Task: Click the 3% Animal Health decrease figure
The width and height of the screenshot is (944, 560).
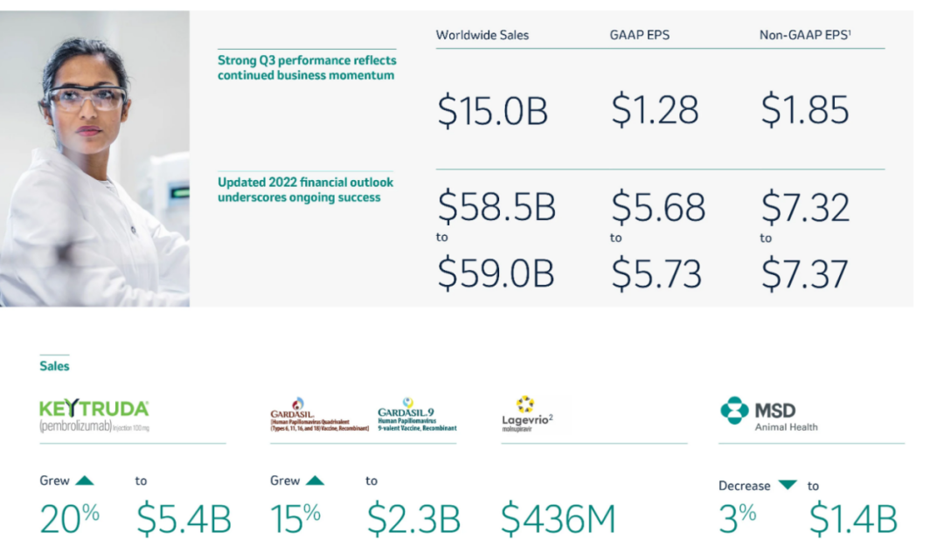Action: coord(737,518)
